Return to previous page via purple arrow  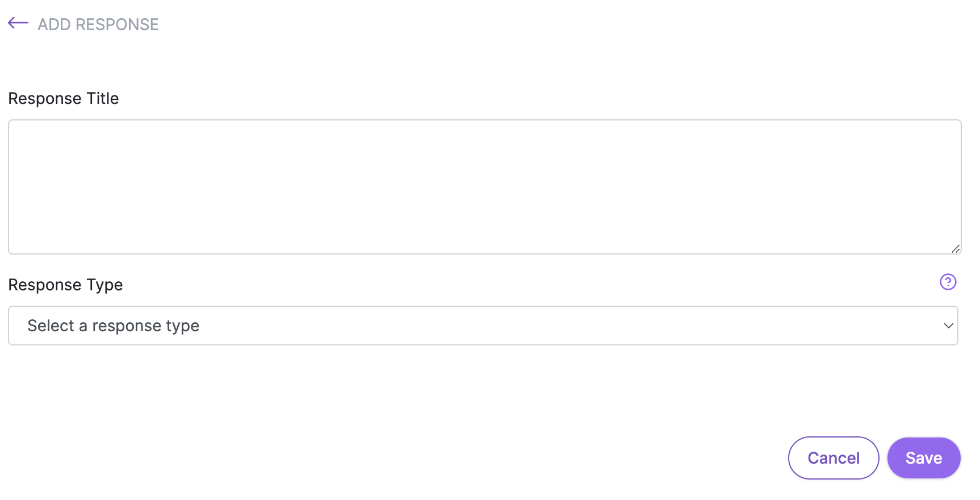(18, 23)
